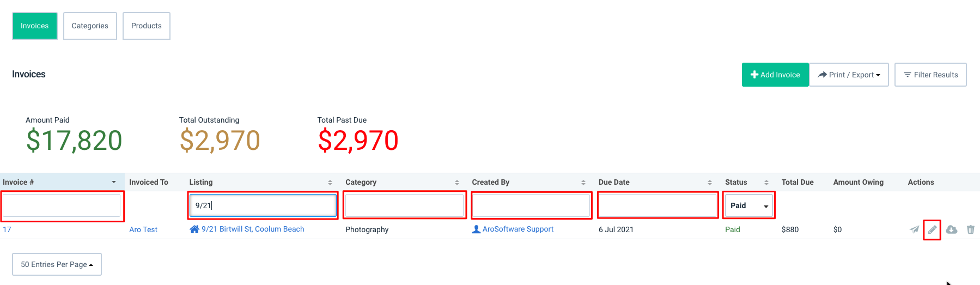Sort by the Due Date column arrows

click(x=710, y=183)
